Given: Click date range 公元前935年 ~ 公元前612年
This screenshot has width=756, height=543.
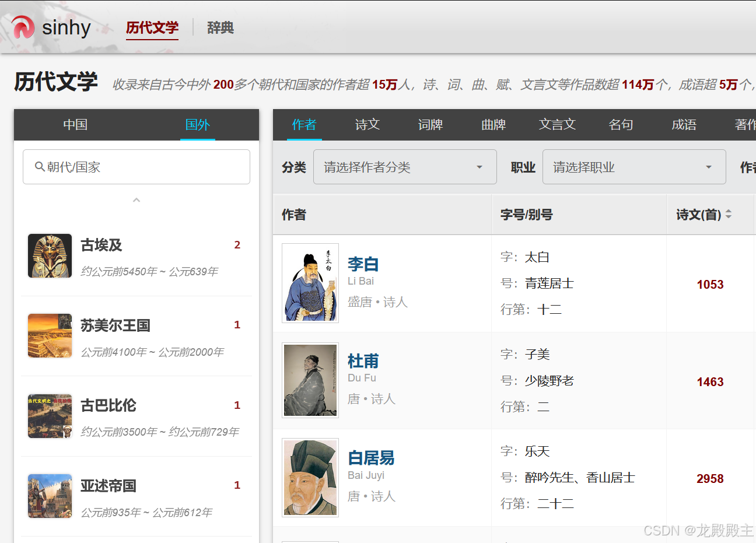Looking at the screenshot, I should 146,513.
